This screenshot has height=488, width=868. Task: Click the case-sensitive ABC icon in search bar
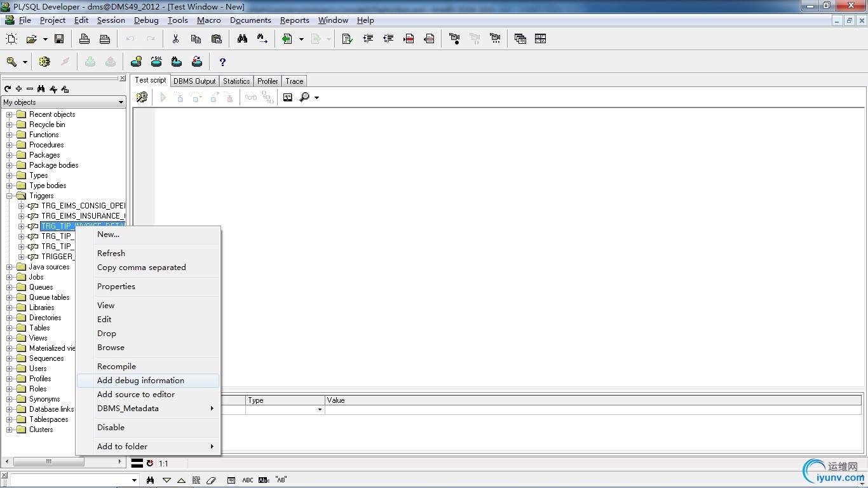(x=248, y=480)
